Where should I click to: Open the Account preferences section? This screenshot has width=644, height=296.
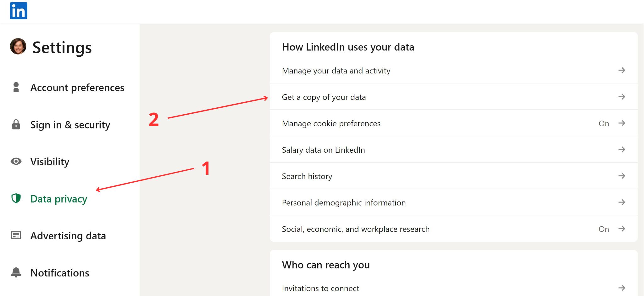(x=77, y=88)
